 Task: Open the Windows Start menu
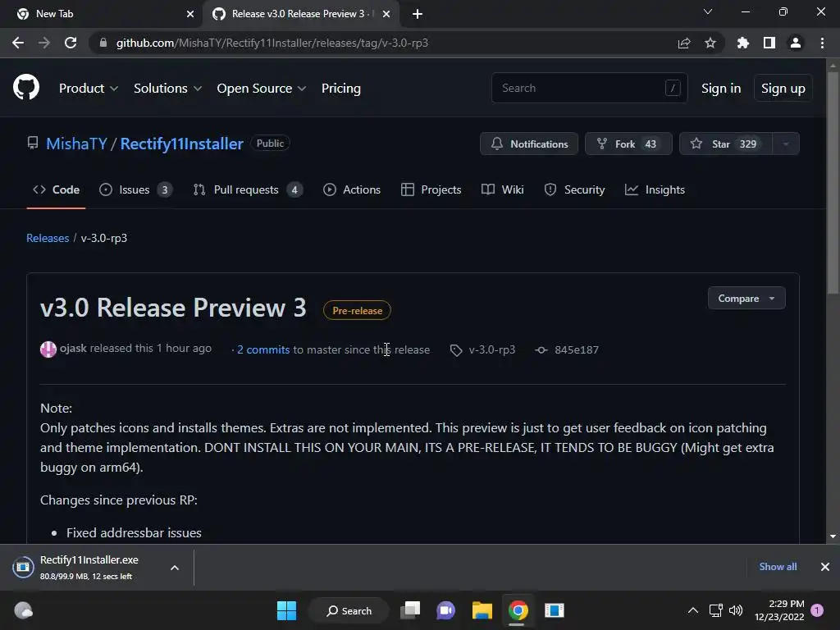286,610
